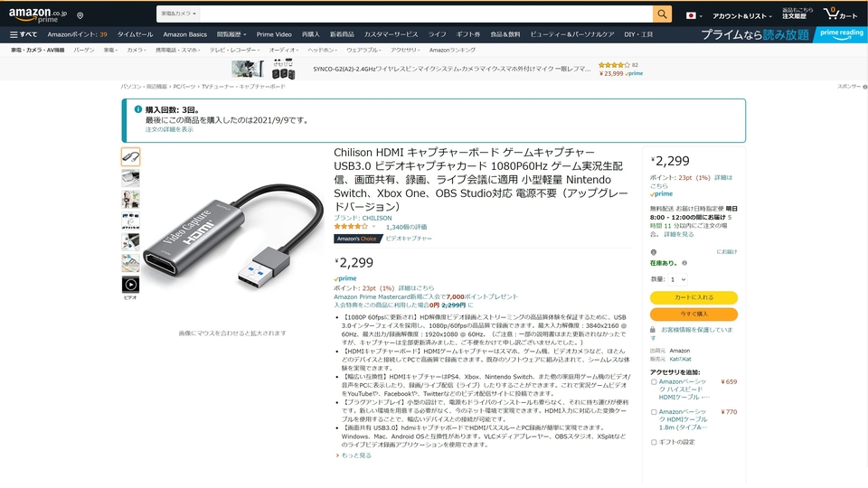Click the カートに入れる button
This screenshot has height=488, width=868.
(x=693, y=297)
